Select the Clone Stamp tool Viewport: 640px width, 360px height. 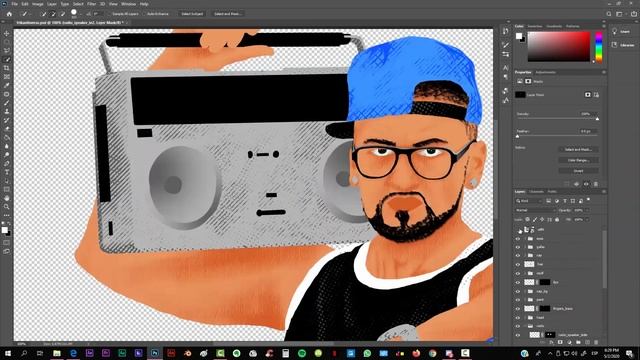(x=7, y=111)
